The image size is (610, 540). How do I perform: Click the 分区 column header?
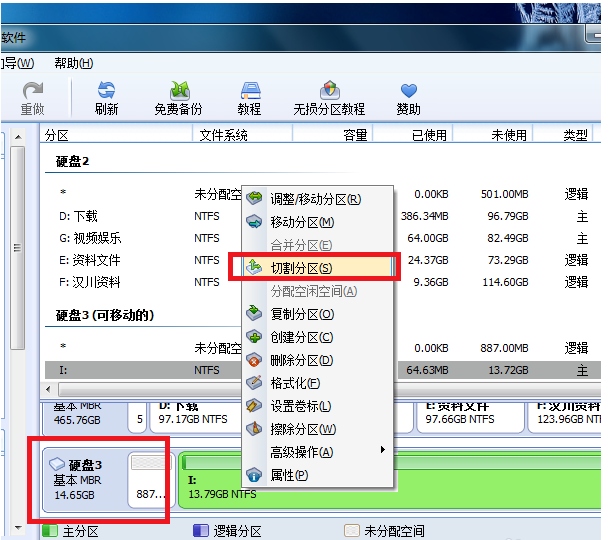tap(116, 135)
